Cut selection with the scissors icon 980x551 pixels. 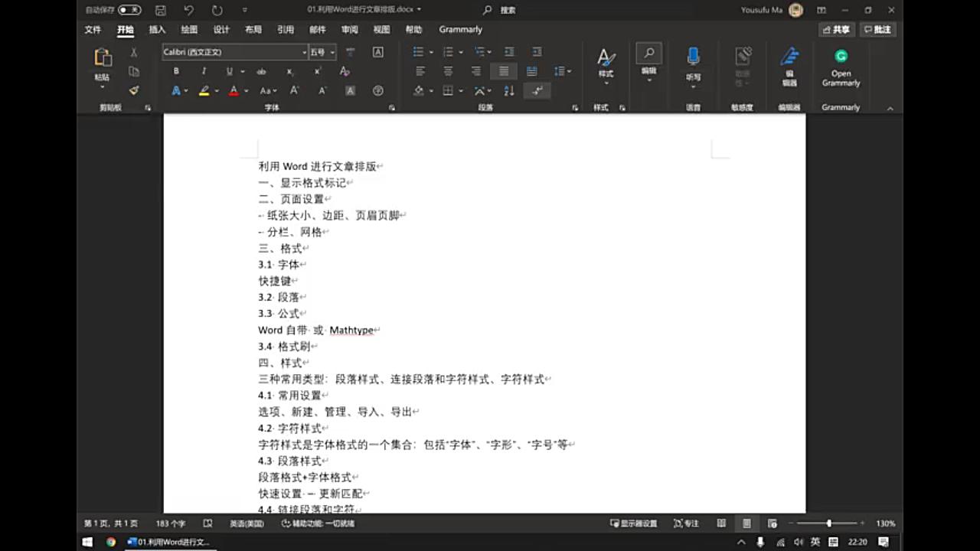point(134,52)
